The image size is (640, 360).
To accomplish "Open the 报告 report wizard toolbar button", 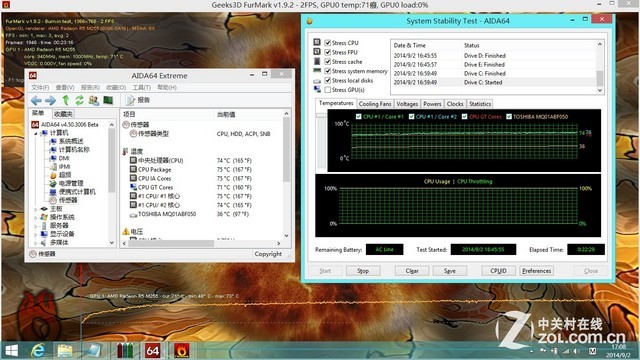I will point(138,100).
